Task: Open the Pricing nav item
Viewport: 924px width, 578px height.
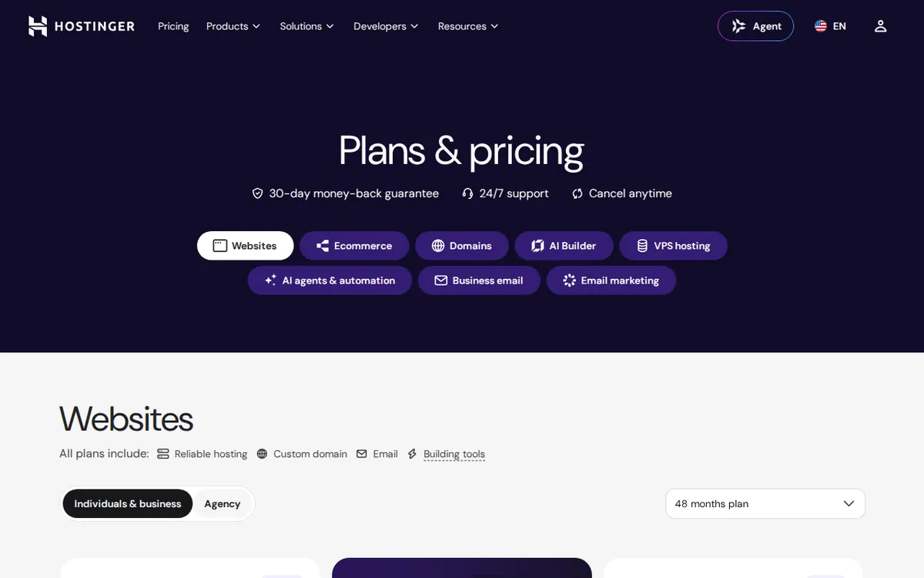Action: coord(173,26)
